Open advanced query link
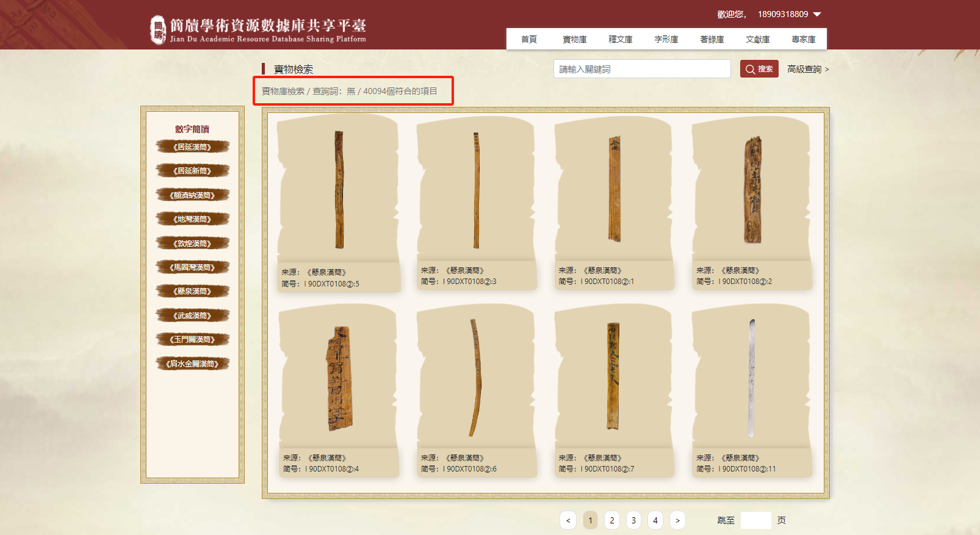This screenshot has width=980, height=535. point(807,69)
